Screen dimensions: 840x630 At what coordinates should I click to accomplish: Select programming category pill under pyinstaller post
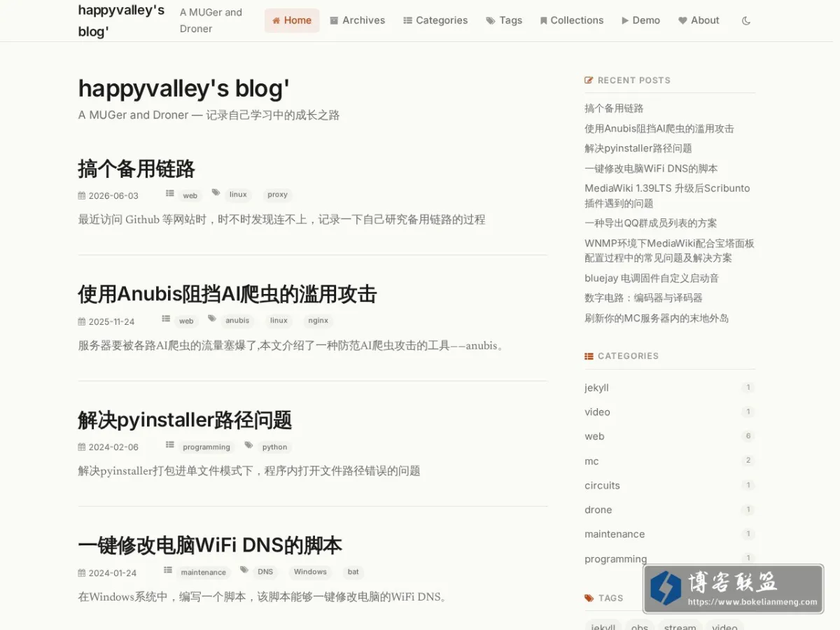pyautogui.click(x=206, y=447)
